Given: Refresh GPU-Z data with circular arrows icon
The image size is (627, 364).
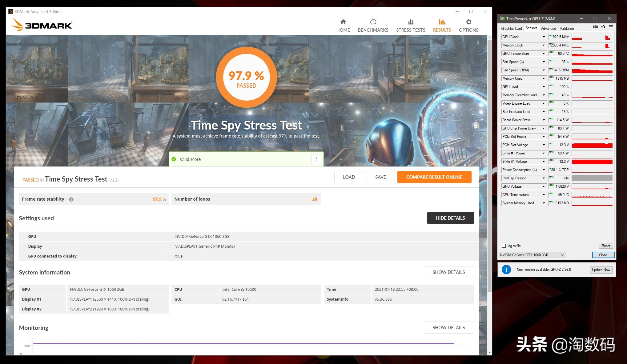Looking at the screenshot, I should (603, 27).
